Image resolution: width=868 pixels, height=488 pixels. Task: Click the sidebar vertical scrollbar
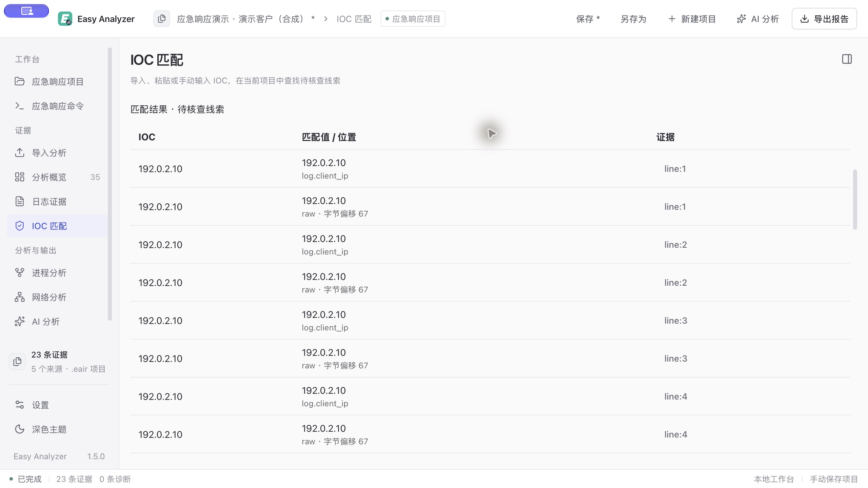(x=110, y=184)
